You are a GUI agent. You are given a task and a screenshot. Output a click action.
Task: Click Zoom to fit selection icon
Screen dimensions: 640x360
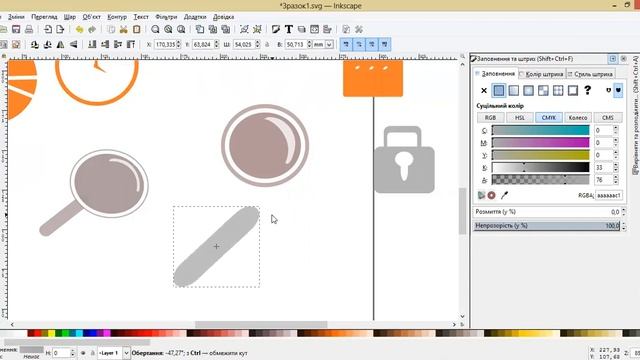tap(155, 29)
